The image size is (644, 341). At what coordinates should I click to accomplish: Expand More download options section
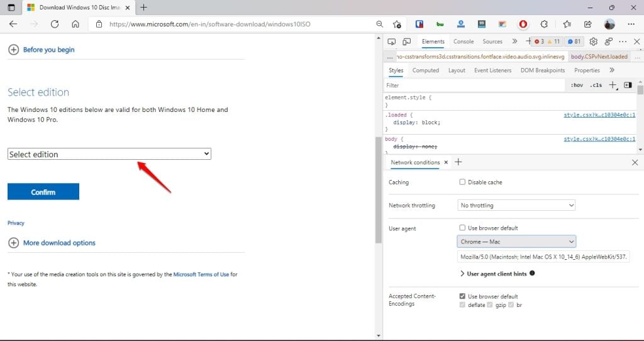pyautogui.click(x=52, y=243)
